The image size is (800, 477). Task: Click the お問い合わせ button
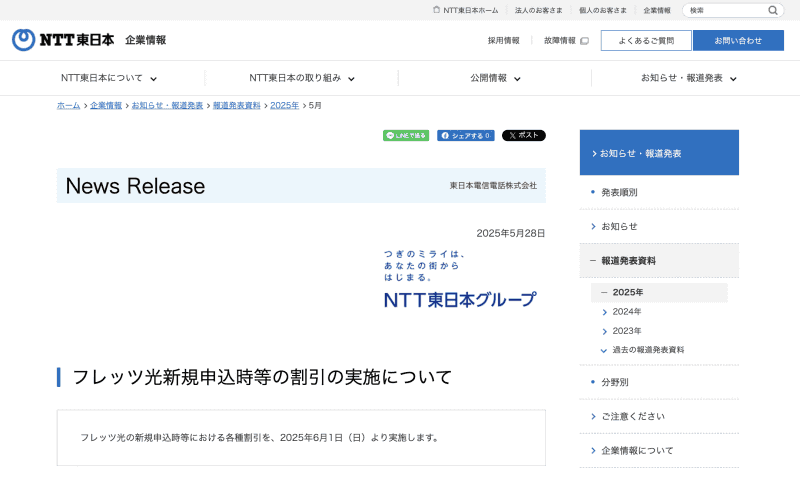[x=738, y=40]
